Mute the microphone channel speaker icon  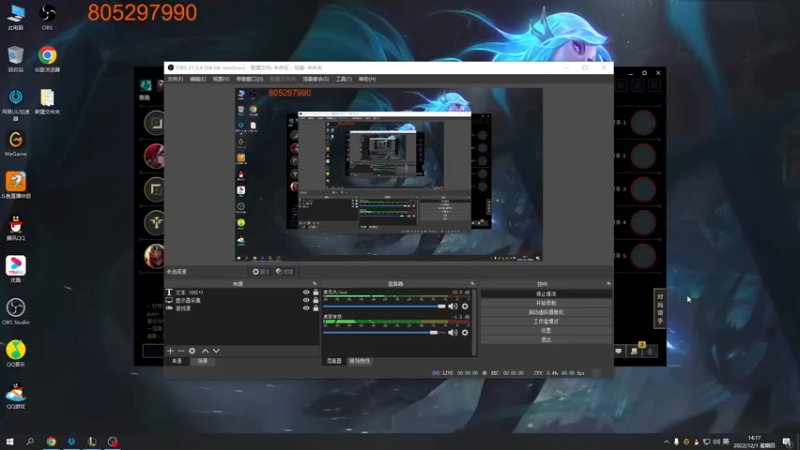[x=453, y=306]
